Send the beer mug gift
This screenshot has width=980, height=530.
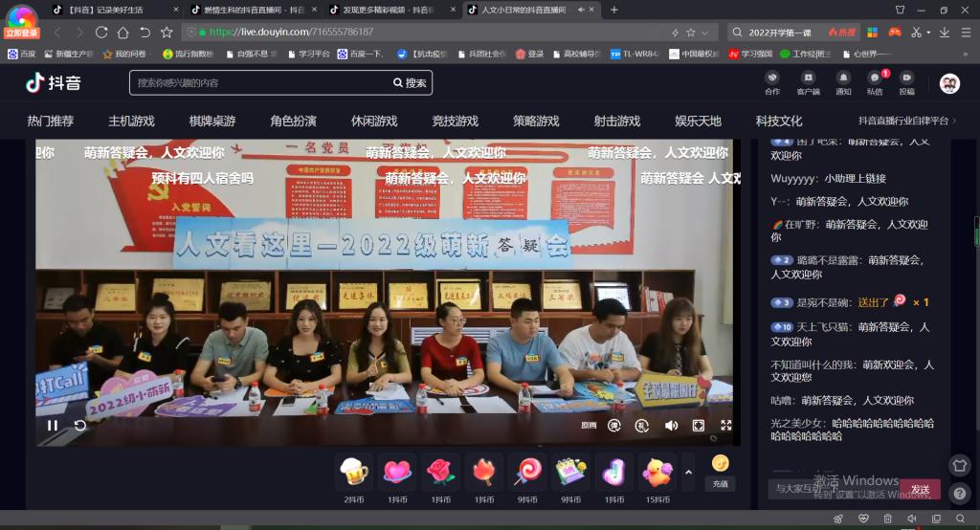click(354, 473)
